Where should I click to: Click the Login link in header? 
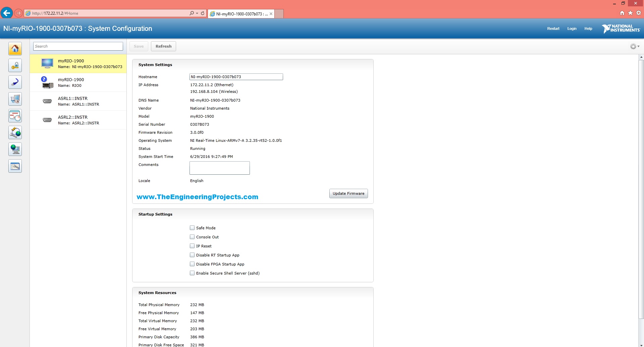[572, 28]
